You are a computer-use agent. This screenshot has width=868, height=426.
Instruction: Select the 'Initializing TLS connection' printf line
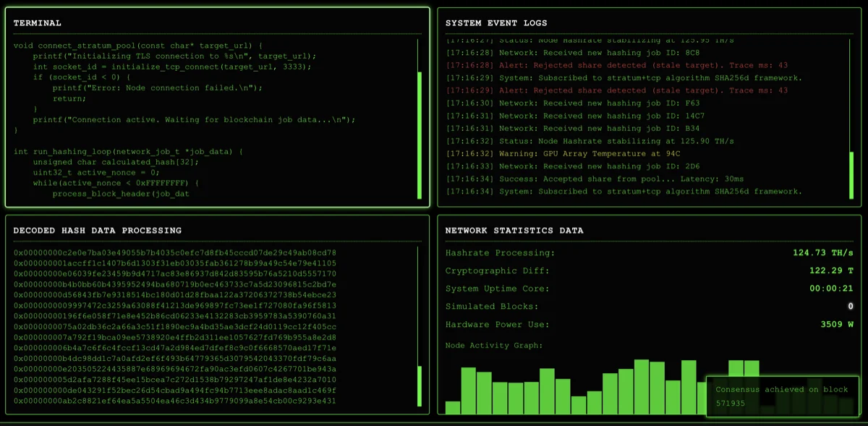click(x=174, y=56)
